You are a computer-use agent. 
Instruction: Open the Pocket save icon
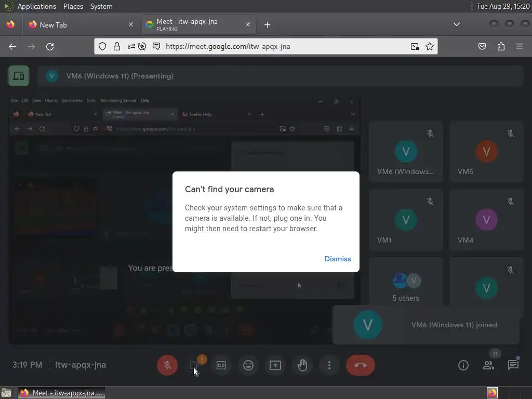pos(482,46)
